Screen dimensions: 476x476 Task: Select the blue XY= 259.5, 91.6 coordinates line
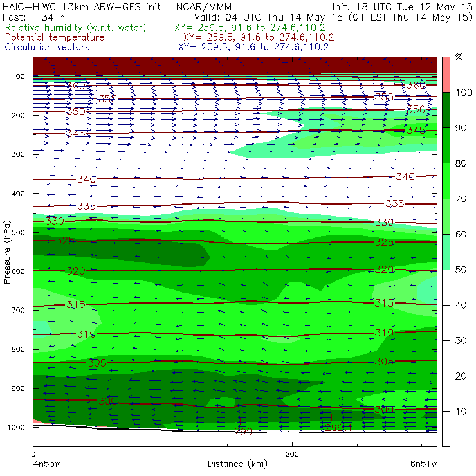[x=253, y=47]
